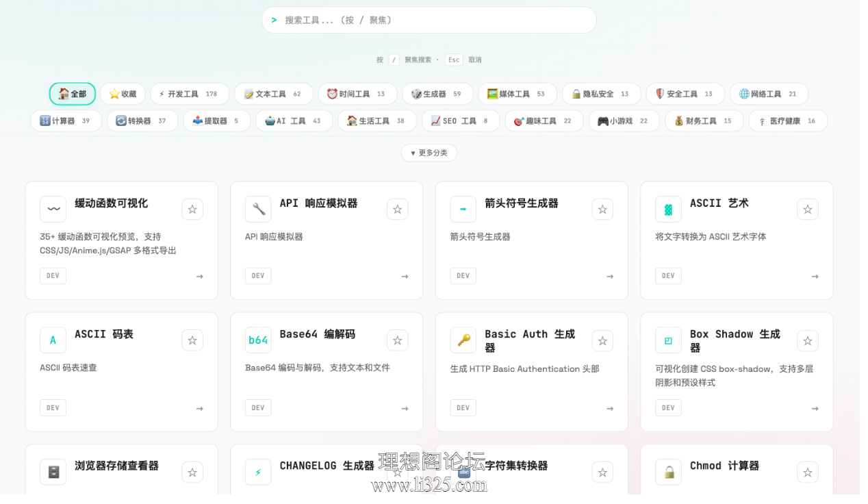Favorite API 响应模拟器 with its star
Image resolution: width=868 pixels, height=504 pixels.
[x=398, y=210]
